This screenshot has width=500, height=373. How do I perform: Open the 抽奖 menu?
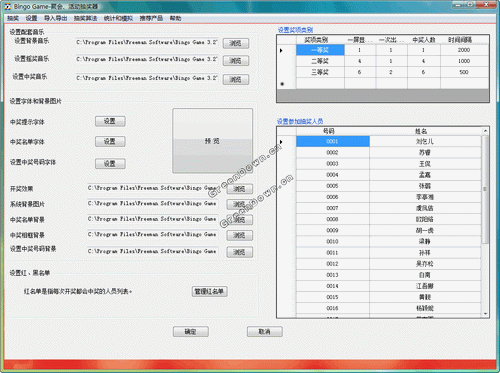13,18
